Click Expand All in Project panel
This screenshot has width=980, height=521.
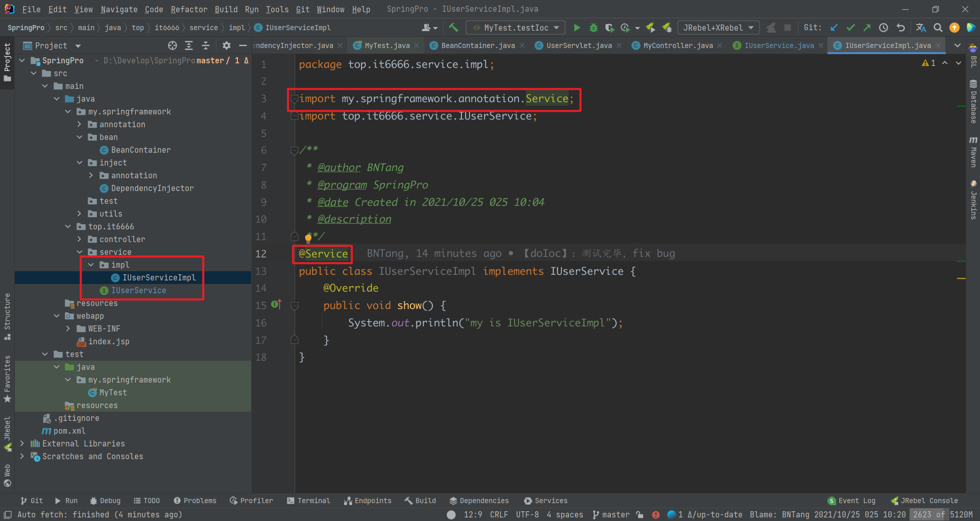[189, 45]
